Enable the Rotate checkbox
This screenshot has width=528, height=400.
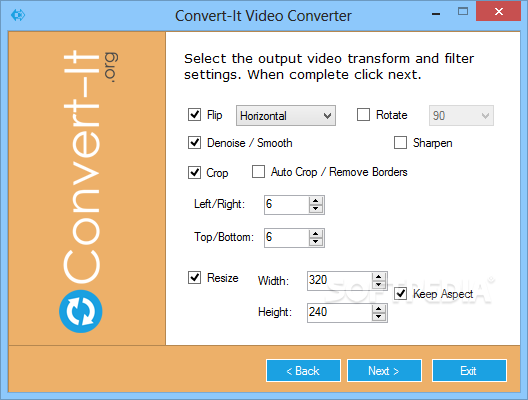[x=363, y=114]
